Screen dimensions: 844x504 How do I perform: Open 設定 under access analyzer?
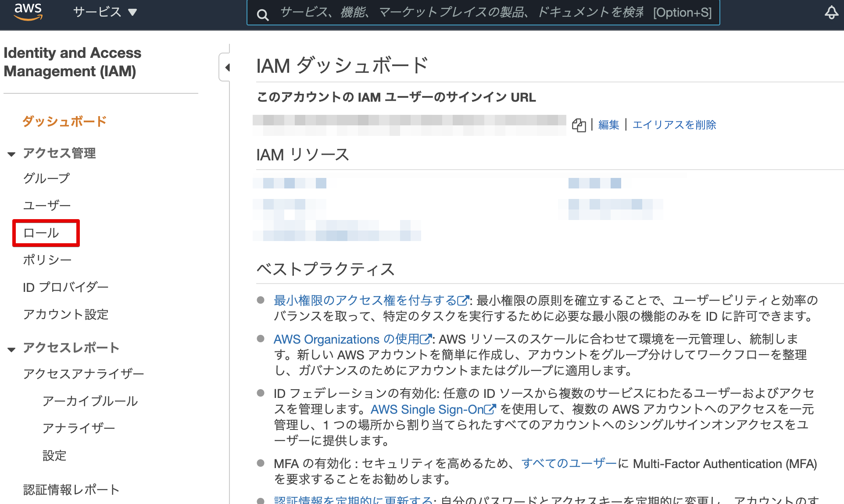(x=54, y=456)
